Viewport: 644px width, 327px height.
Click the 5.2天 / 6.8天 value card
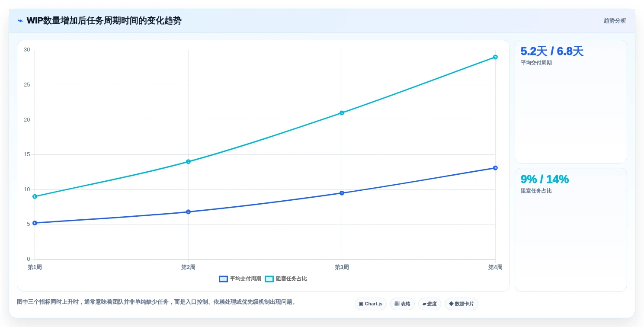coord(571,102)
